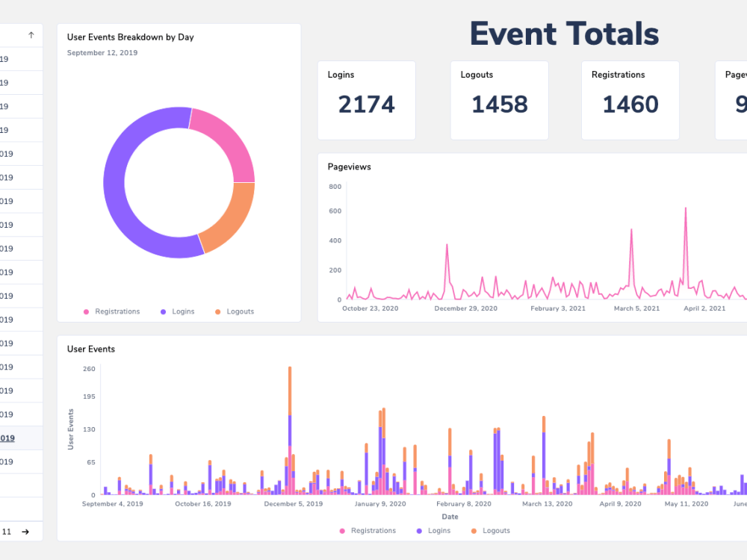Click the Logouts dot in the User Events legend
Screen dimensions: 747x560
click(x=473, y=530)
